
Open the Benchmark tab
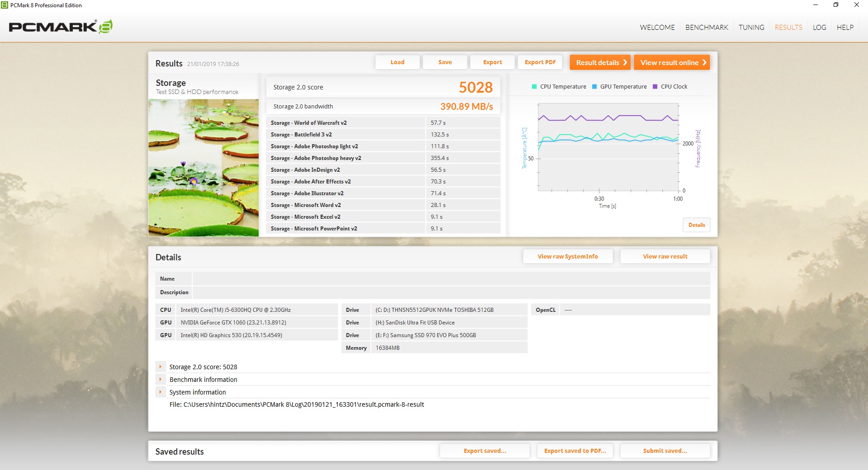coord(707,28)
